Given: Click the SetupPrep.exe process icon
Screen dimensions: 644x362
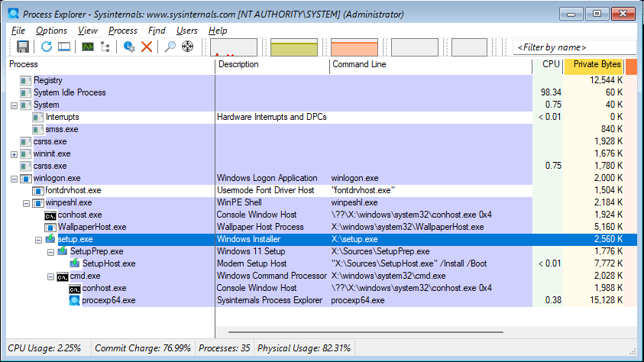Looking at the screenshot, I should (x=63, y=250).
